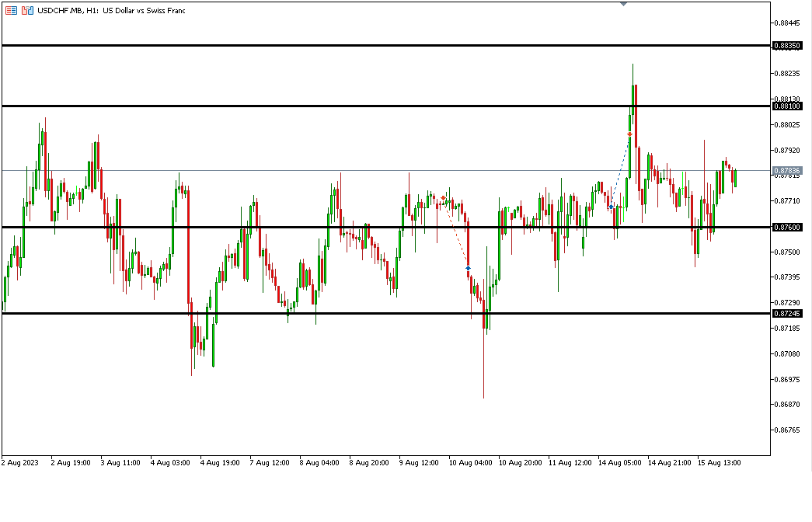Viewport: 812px width, 522px height.
Task: Click price scale value 0.86870
Action: [x=787, y=405]
